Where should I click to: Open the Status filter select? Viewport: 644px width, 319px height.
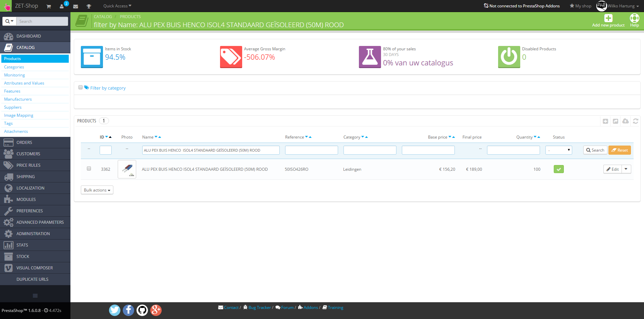tap(558, 150)
